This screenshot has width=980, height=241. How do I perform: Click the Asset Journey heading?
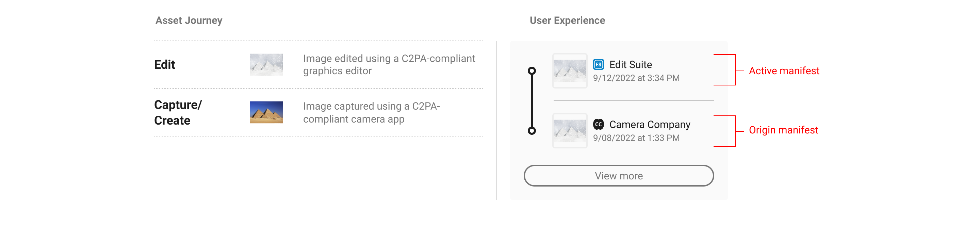coord(189,20)
